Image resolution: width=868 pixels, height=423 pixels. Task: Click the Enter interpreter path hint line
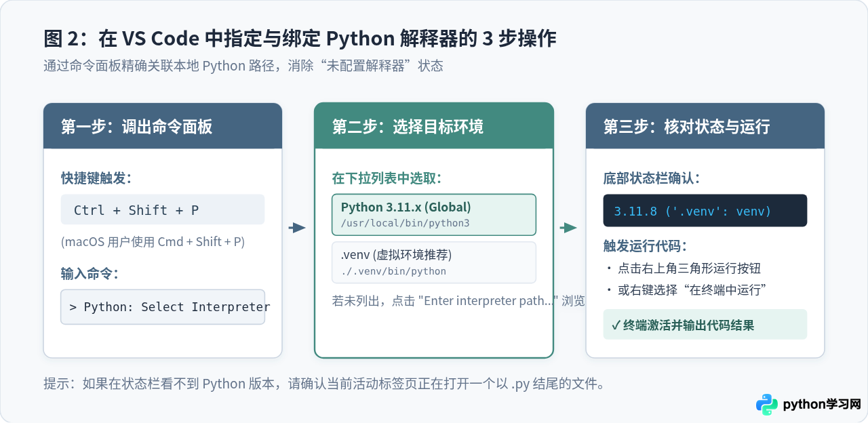tap(458, 300)
